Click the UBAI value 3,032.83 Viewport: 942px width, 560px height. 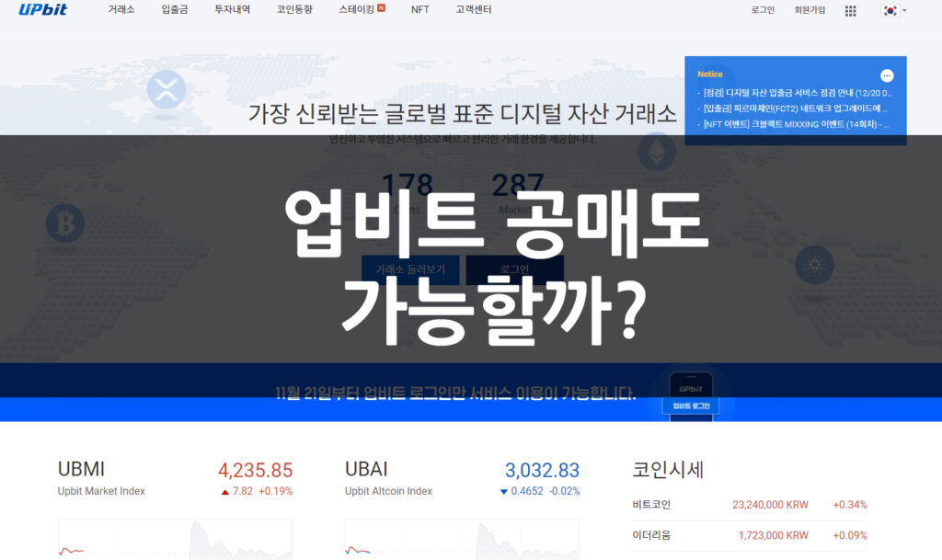point(542,470)
